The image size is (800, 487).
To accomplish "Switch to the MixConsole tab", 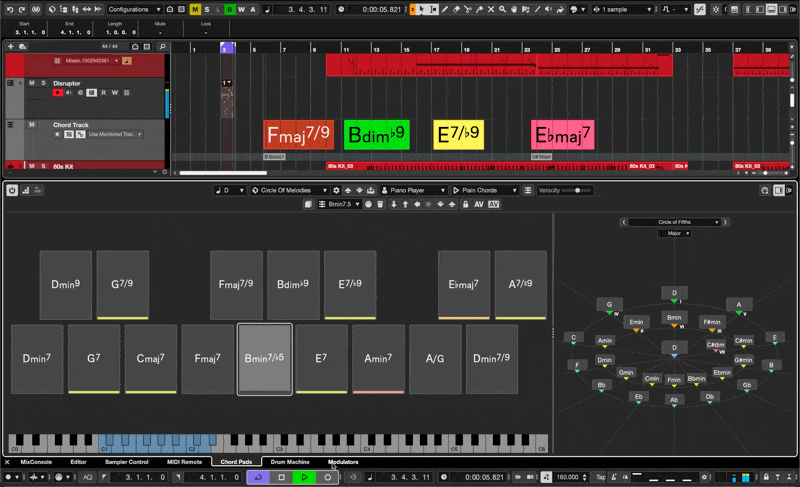I will click(x=35, y=462).
